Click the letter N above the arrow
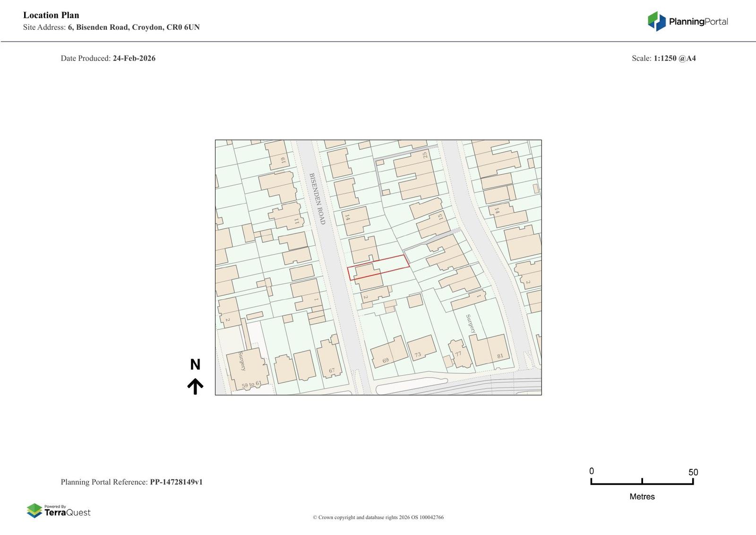The height and width of the screenshot is (535, 756). click(x=195, y=364)
